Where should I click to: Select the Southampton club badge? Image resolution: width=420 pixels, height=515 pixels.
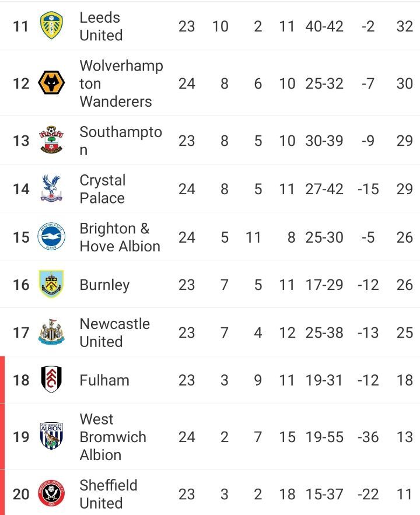click(x=51, y=141)
